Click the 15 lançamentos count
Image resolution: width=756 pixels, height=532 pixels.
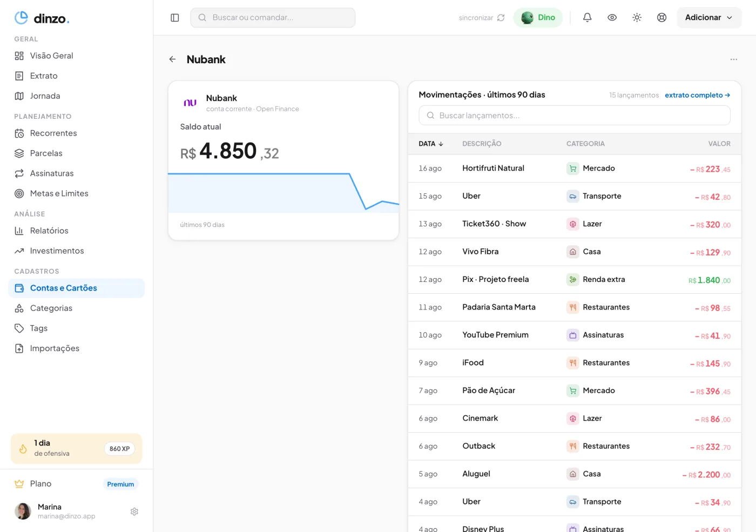[x=634, y=95]
